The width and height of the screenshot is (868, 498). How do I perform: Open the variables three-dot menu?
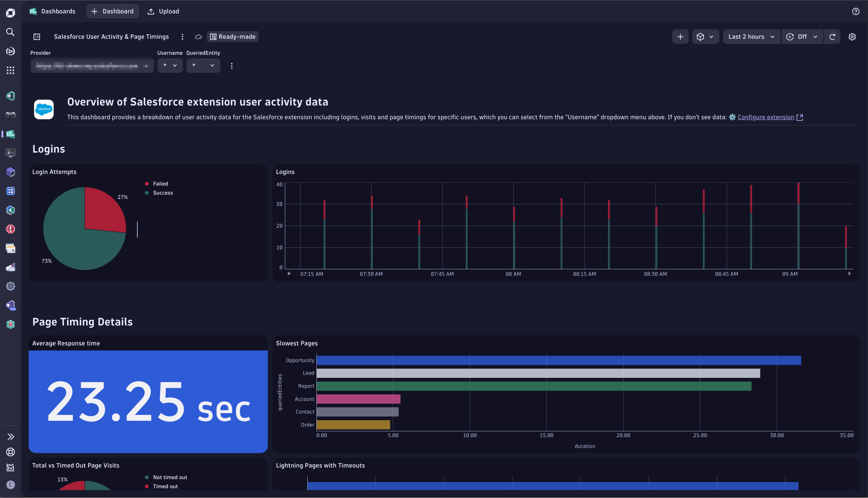[x=232, y=66]
